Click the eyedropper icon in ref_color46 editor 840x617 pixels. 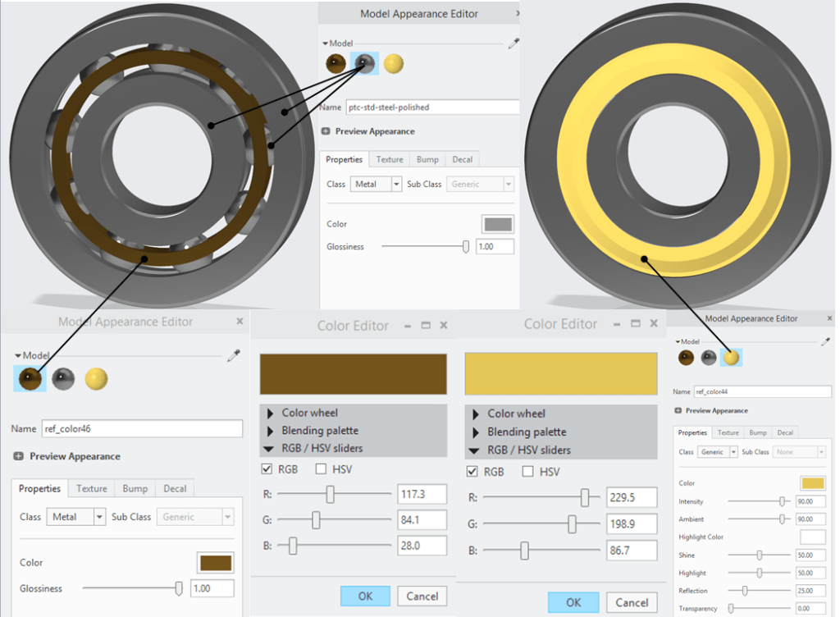tap(234, 355)
